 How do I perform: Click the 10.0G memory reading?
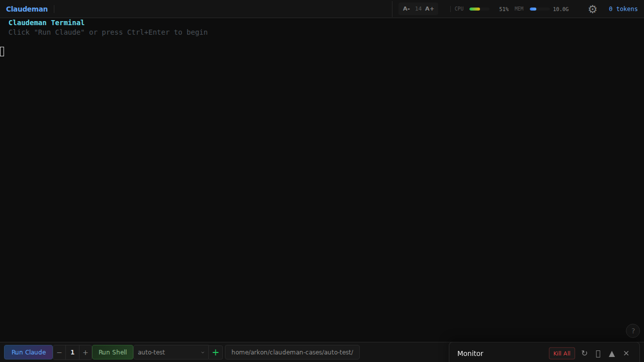[x=560, y=9]
